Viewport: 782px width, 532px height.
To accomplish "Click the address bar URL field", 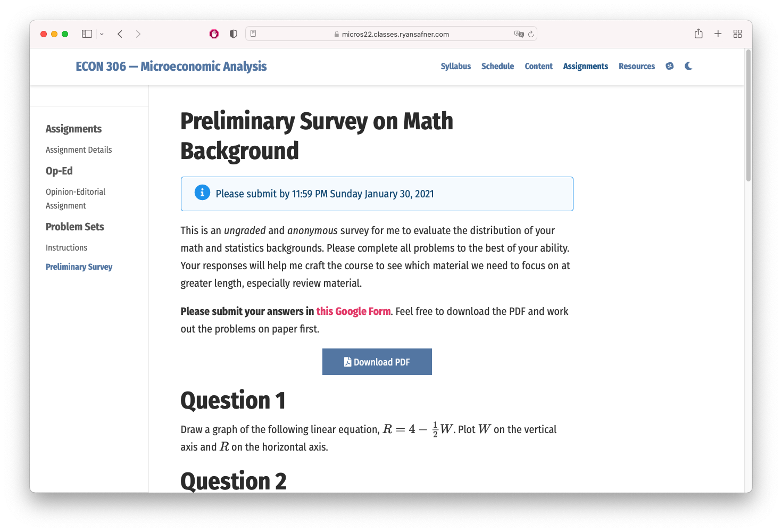I will 391,34.
